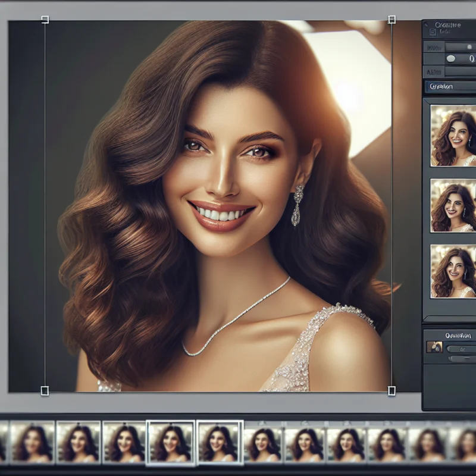Click the small portrait icon in the lower right panel
Screen dimensions: 476x476
pyautogui.click(x=434, y=347)
